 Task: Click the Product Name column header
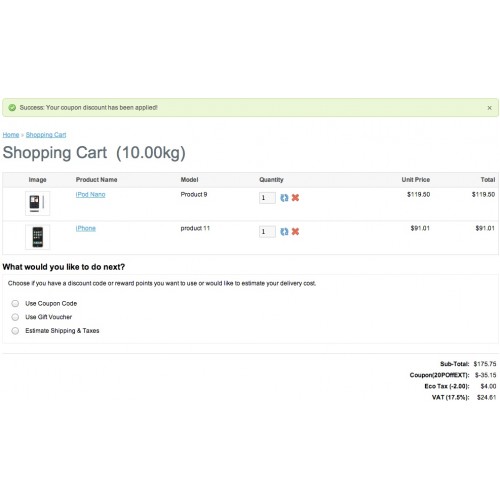click(96, 180)
